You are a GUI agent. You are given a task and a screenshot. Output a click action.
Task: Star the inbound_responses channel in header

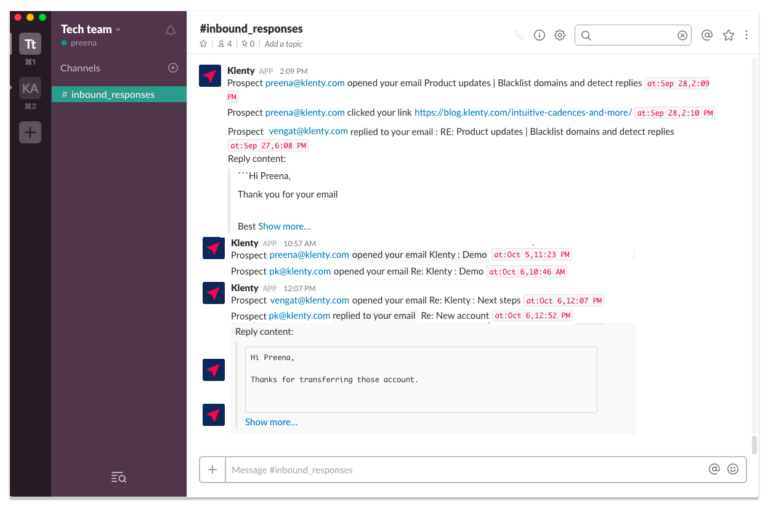[x=203, y=44]
